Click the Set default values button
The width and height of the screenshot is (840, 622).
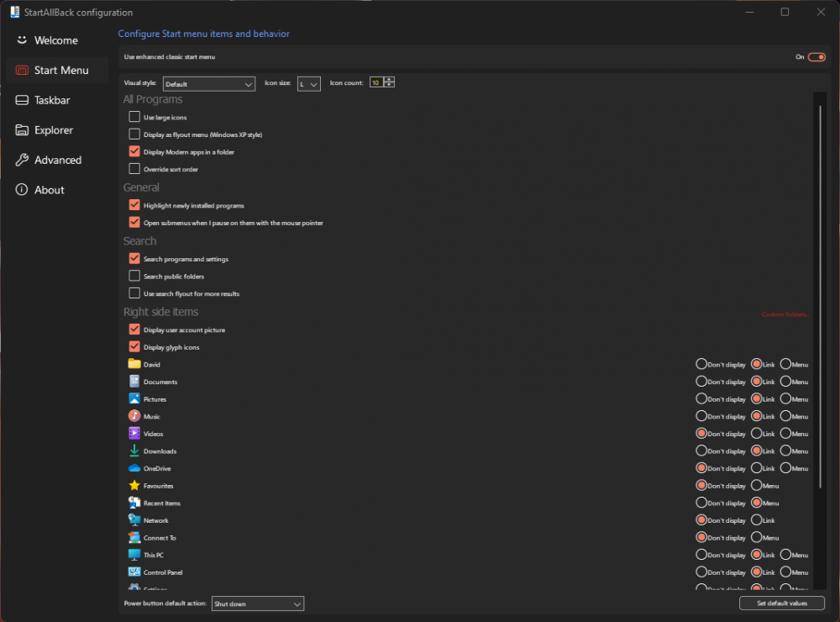pyautogui.click(x=781, y=603)
